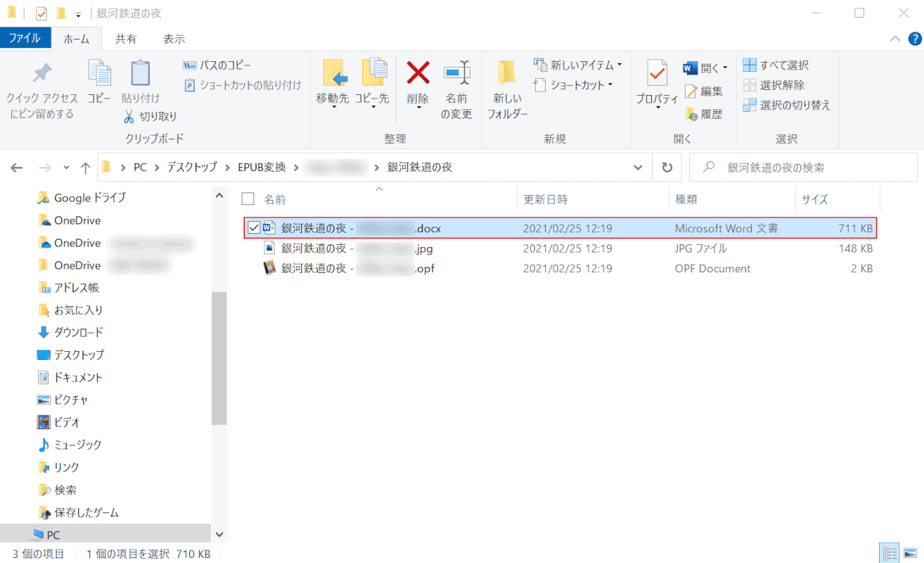
Task: Create a new folder with 新しいフォルダー icon
Action: click(x=507, y=73)
